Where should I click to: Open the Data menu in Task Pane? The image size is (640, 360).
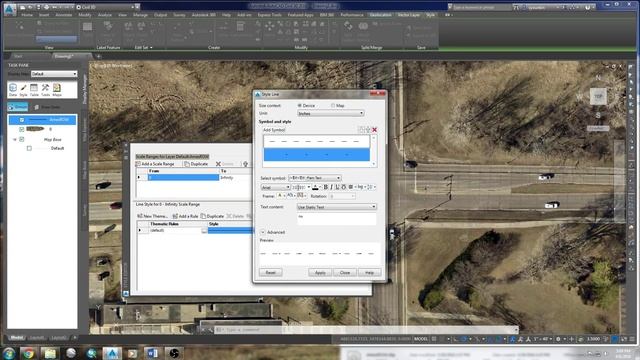(13, 90)
